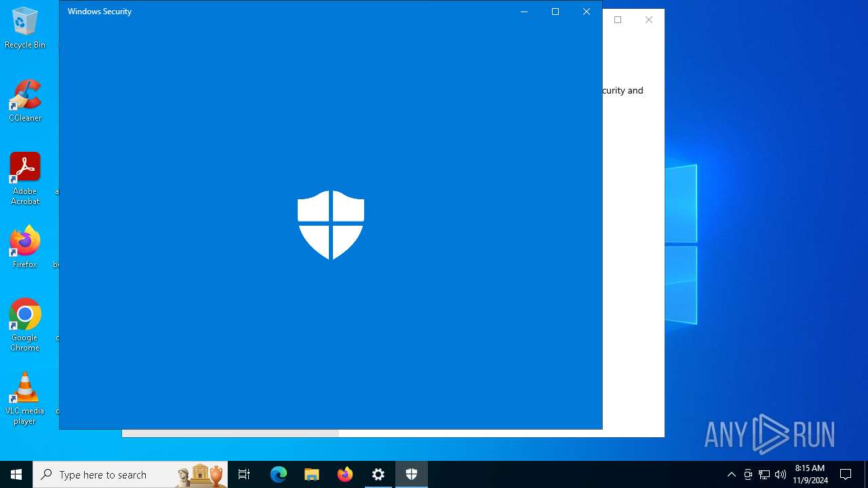Open the Google Chrome desktop shortcut
The image size is (868, 488).
coord(25,325)
